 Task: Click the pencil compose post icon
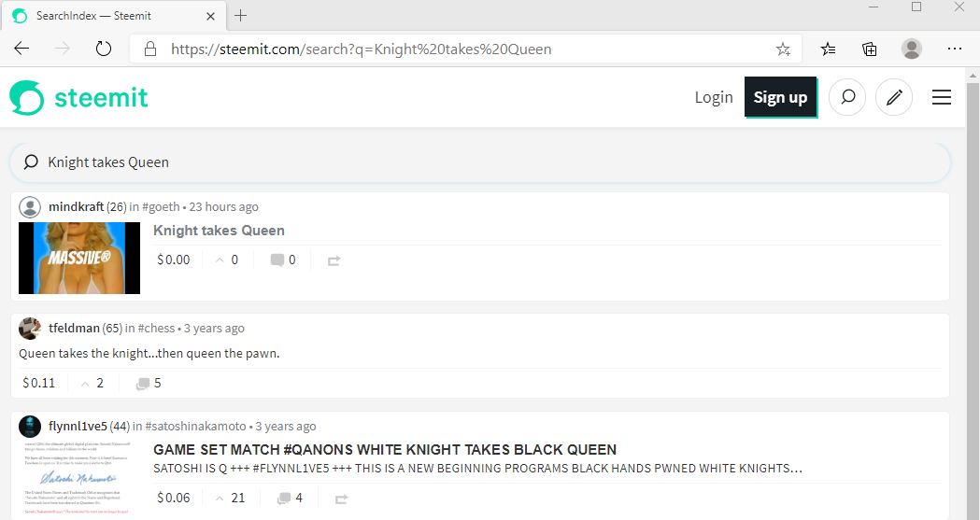894,97
